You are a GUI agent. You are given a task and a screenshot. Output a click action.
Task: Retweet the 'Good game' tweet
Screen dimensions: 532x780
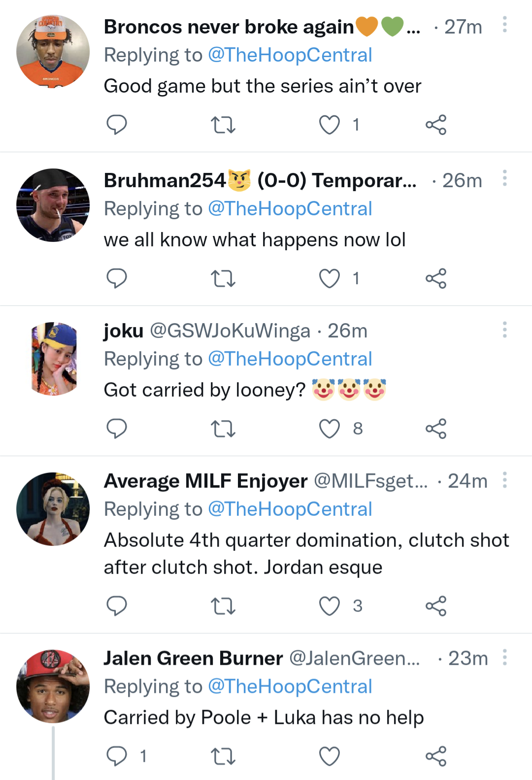click(x=223, y=125)
